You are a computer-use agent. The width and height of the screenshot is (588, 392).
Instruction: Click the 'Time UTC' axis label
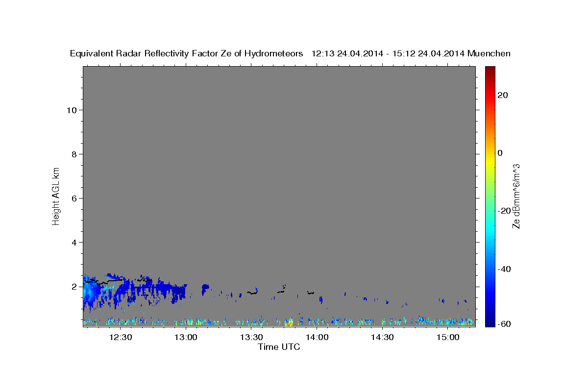coord(279,347)
